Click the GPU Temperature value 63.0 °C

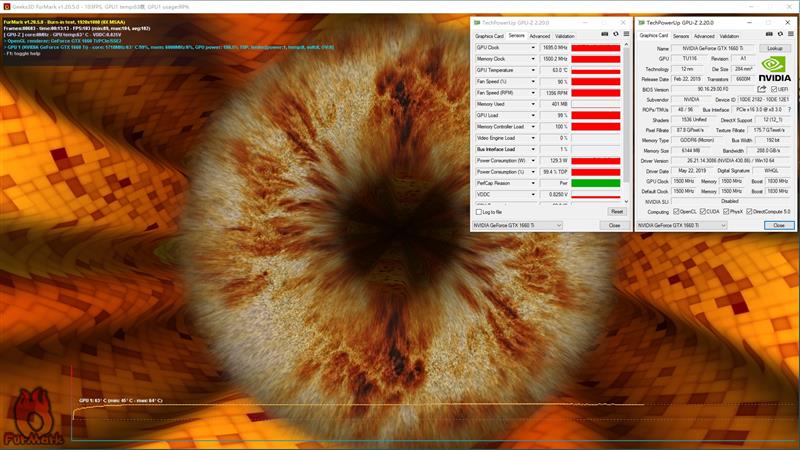[x=555, y=70]
